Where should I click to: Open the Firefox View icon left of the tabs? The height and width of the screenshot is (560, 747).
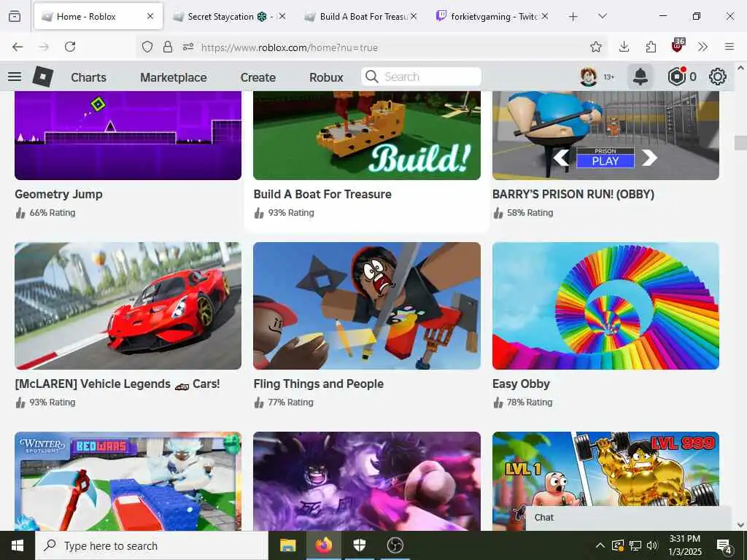[x=15, y=17]
